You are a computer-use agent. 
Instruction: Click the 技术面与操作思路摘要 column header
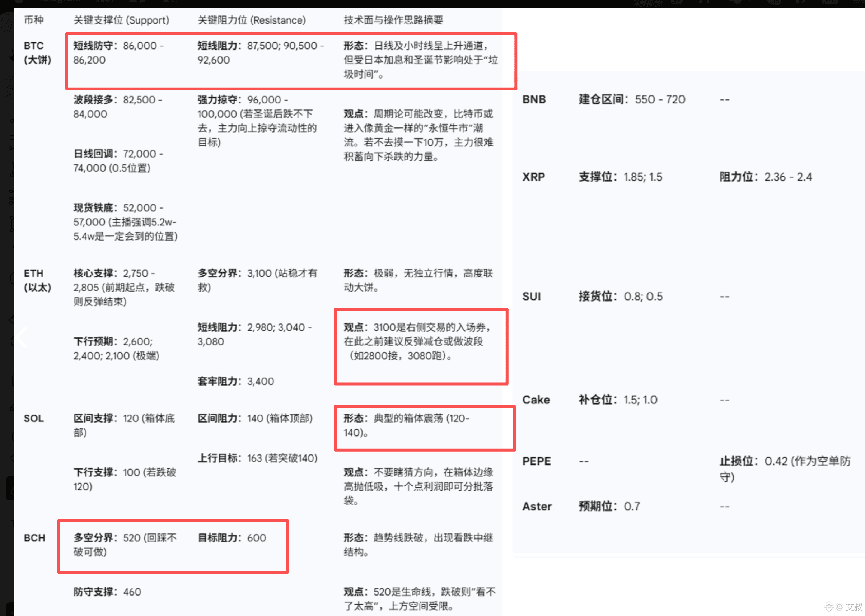(x=393, y=20)
